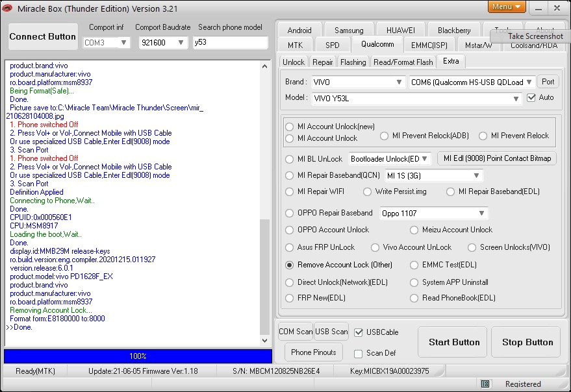Click the blue 100% progress bar
This screenshot has height=392, width=571.
point(138,356)
